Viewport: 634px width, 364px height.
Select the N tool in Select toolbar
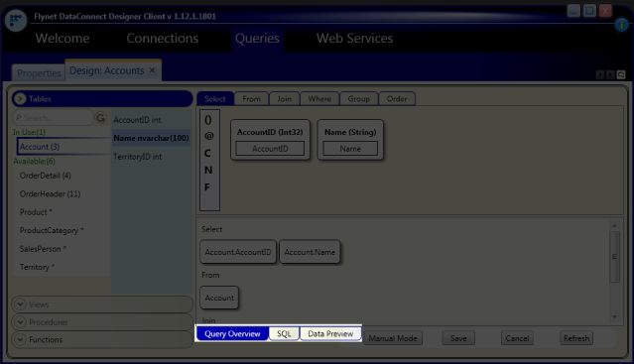pos(207,170)
